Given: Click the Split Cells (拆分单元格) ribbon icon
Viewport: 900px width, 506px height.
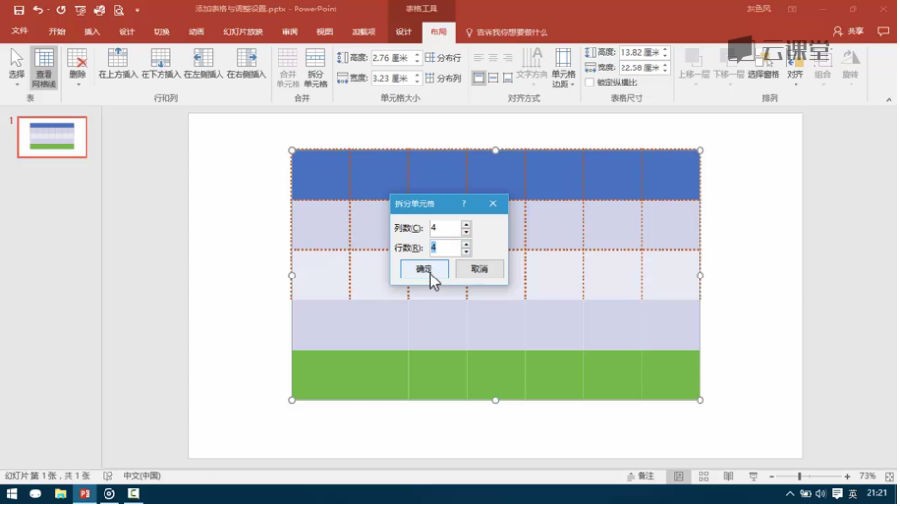Looking at the screenshot, I should point(315,64).
